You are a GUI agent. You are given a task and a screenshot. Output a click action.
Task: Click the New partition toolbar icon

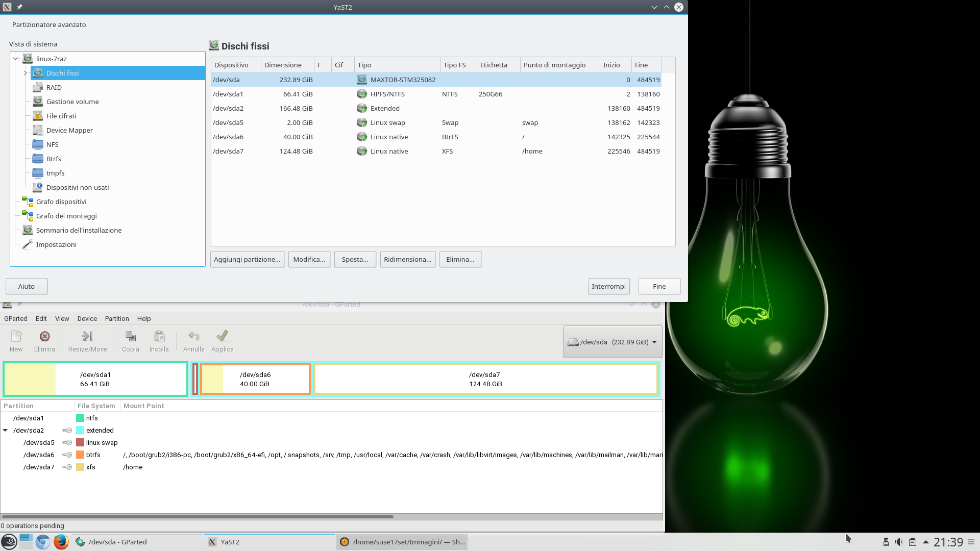pos(16,341)
